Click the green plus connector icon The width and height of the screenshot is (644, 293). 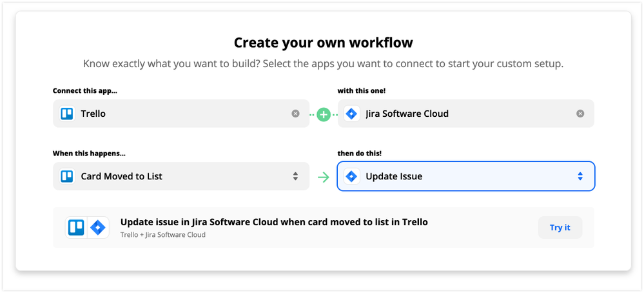click(x=324, y=114)
